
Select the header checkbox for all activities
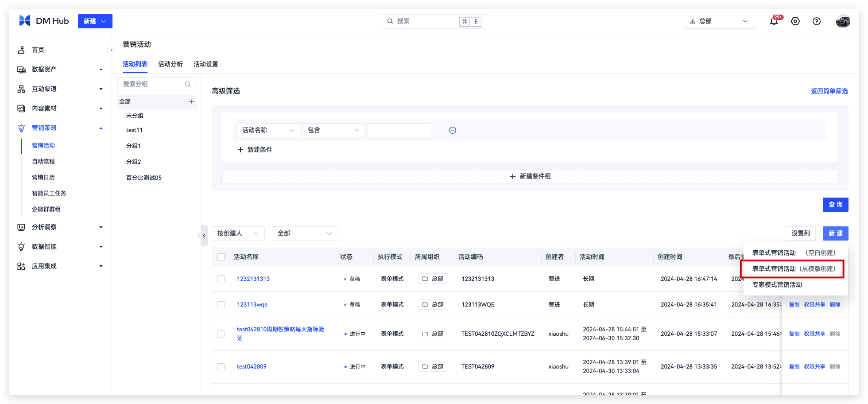(221, 257)
